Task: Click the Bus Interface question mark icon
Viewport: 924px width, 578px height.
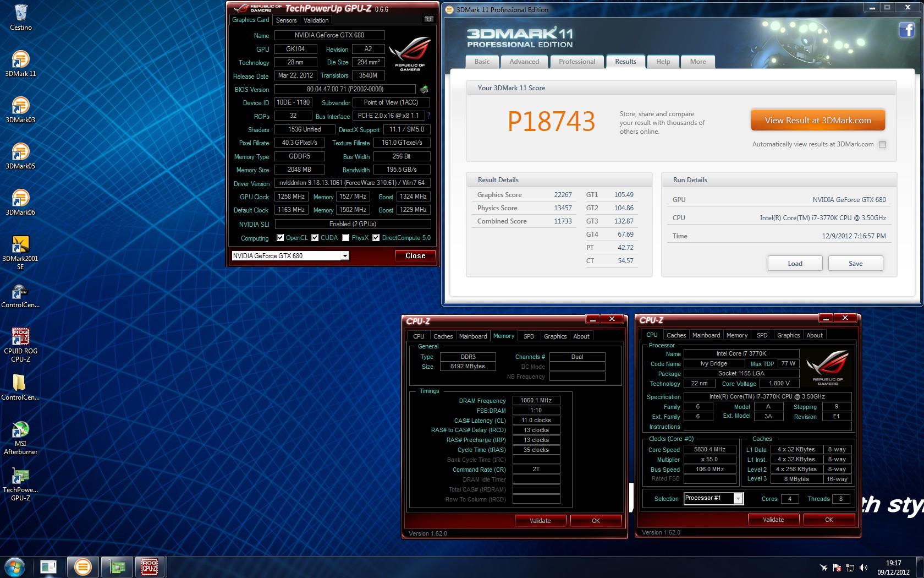Action: pos(428,116)
